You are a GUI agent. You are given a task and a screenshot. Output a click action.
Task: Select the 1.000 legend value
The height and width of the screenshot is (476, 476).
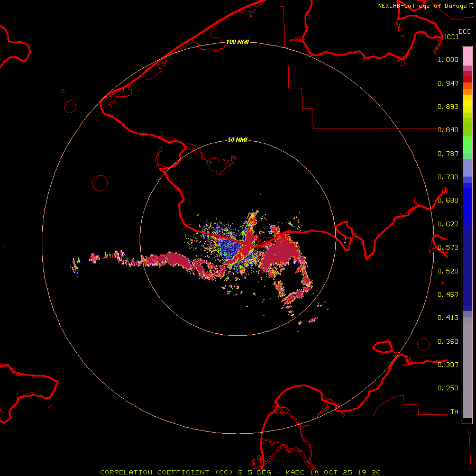click(x=448, y=59)
